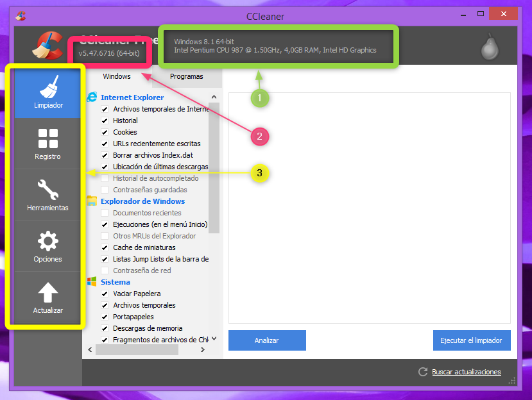Click the CCleaner title bar icon
Screen dimensions: 532x400
[21, 15]
